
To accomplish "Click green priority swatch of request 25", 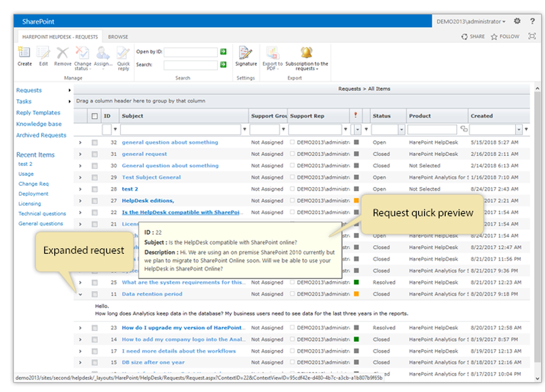I will pyautogui.click(x=356, y=282).
